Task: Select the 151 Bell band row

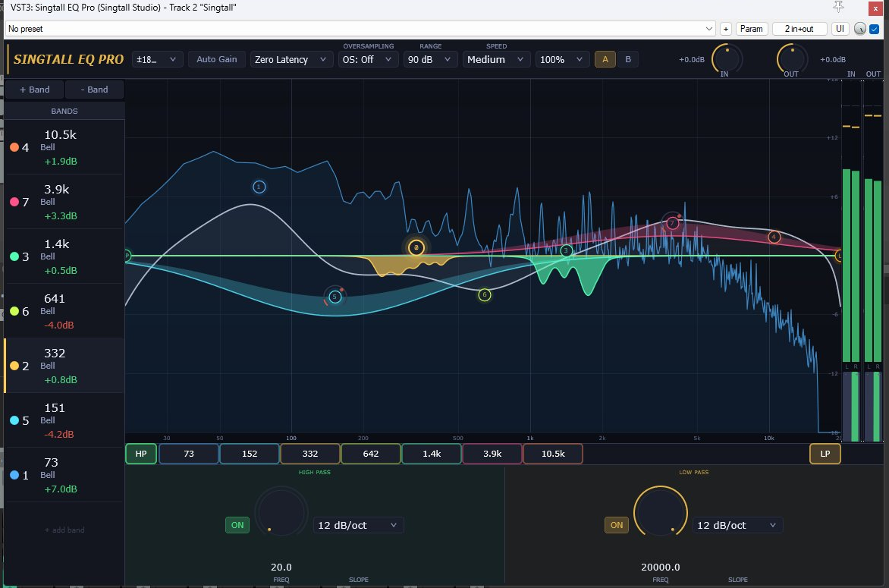Action: (x=64, y=421)
